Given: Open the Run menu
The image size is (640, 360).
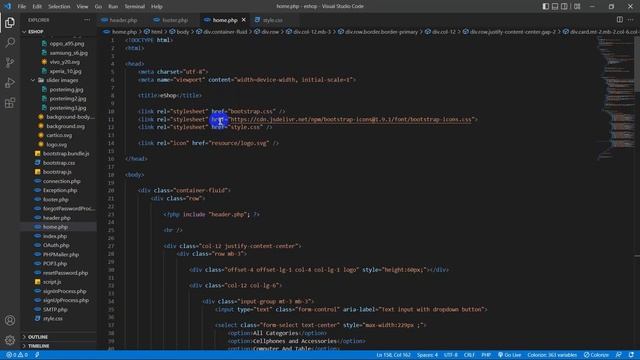Looking at the screenshot, I should pyautogui.click(x=113, y=6).
